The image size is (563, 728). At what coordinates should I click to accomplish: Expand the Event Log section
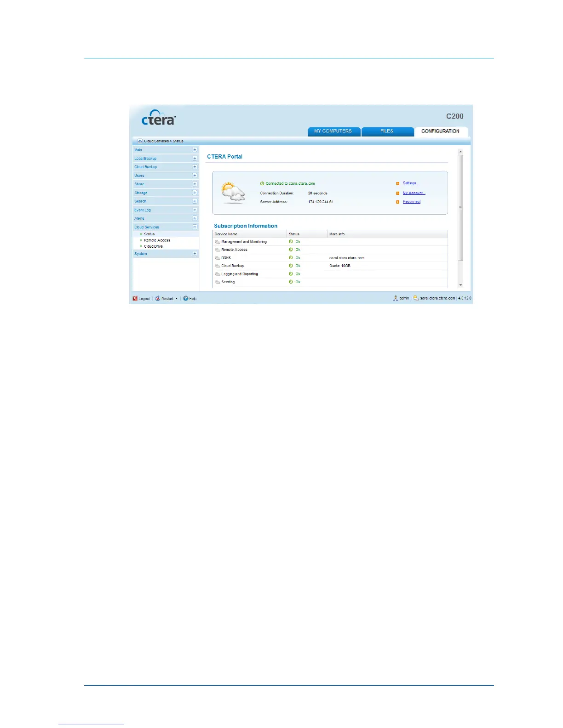click(195, 210)
